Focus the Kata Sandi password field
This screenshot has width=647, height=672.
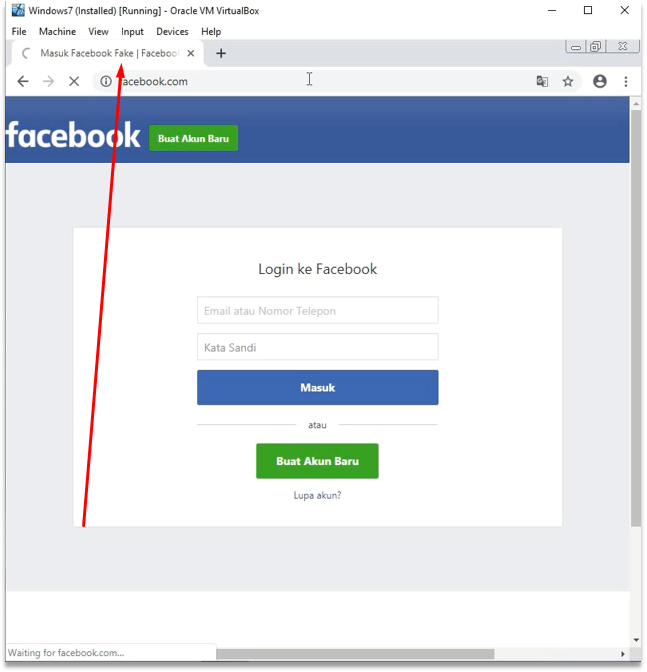[318, 347]
